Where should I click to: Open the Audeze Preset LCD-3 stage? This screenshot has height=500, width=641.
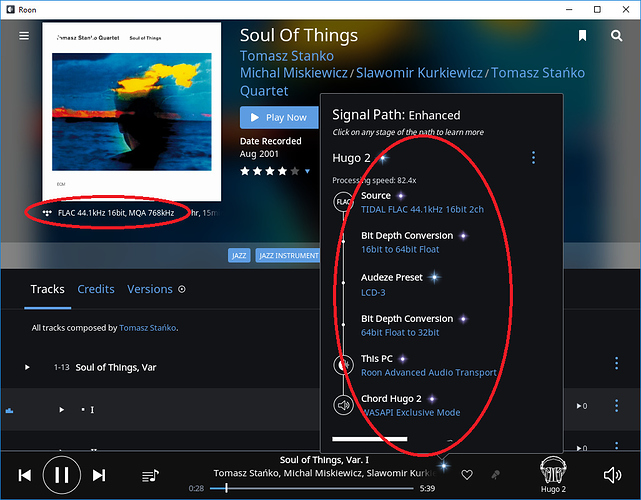click(x=373, y=293)
